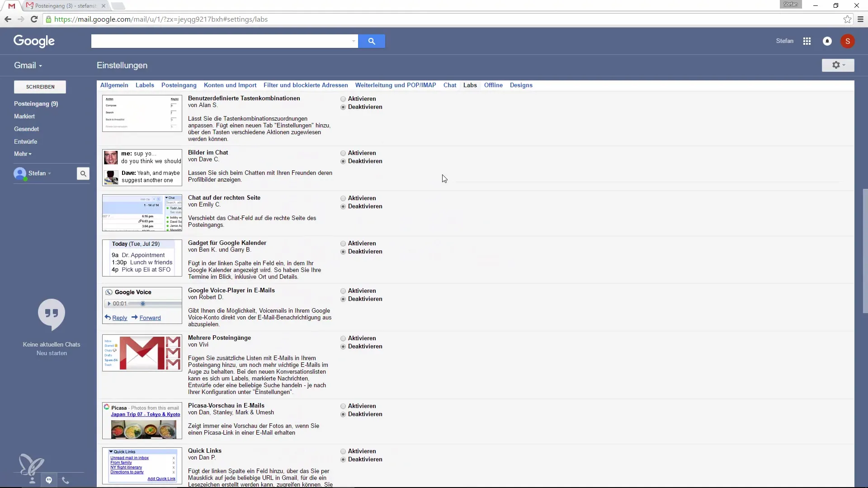868x488 pixels.
Task: Click the Mehrere Posteingänge thumbnail image
Action: click(142, 353)
